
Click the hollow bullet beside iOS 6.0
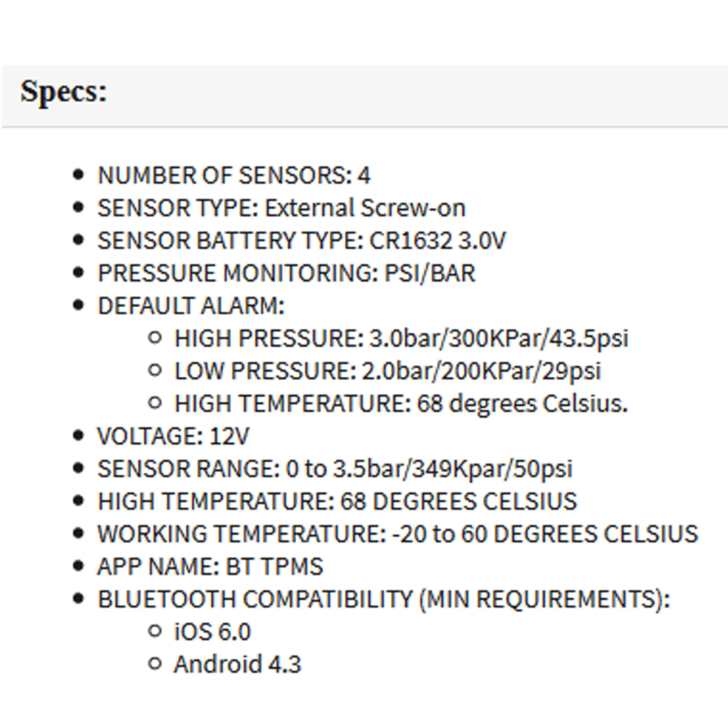point(155,631)
